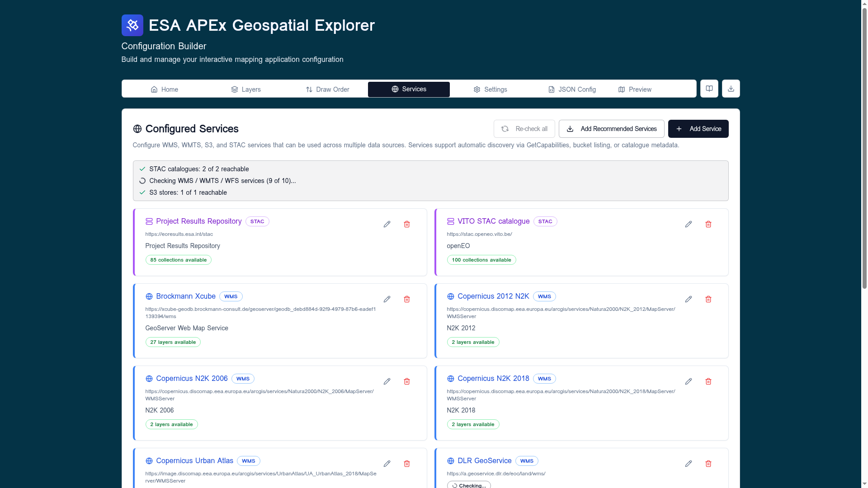Click the Brockmann Xcube title

(186, 296)
